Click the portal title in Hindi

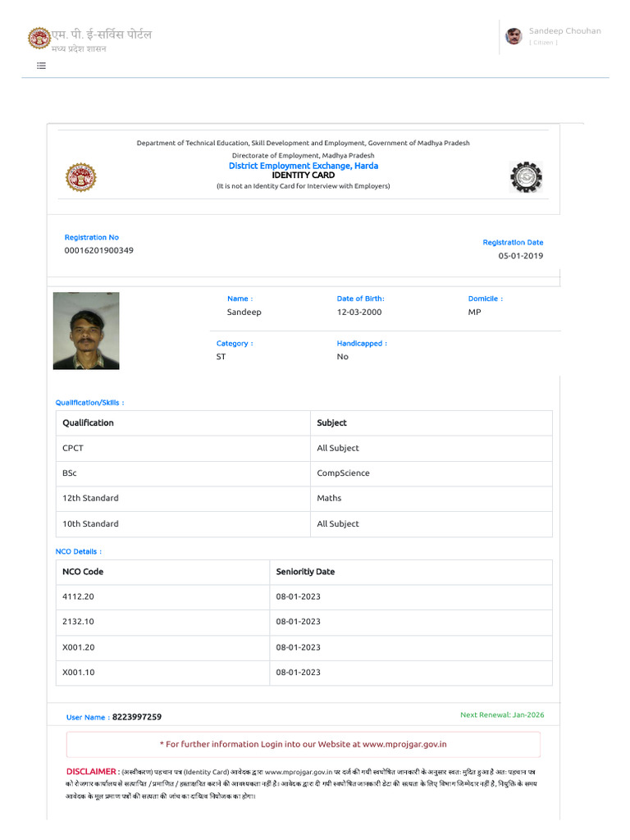coord(102,34)
